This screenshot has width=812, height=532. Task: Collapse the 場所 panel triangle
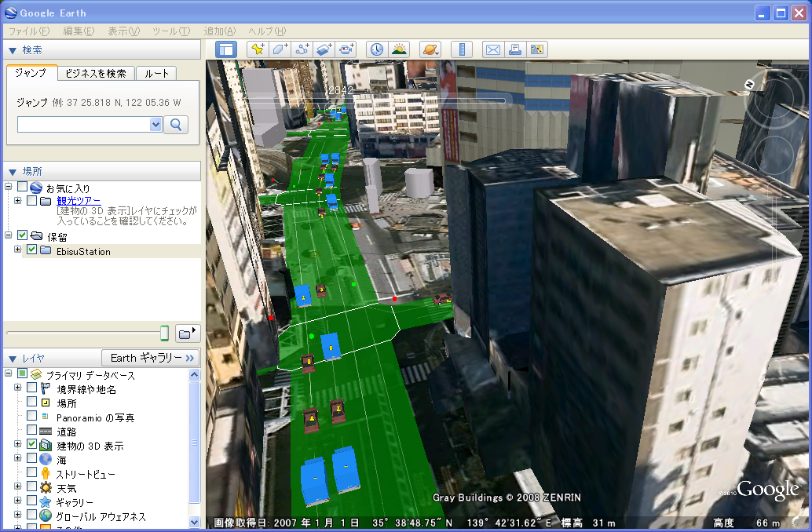[13, 172]
